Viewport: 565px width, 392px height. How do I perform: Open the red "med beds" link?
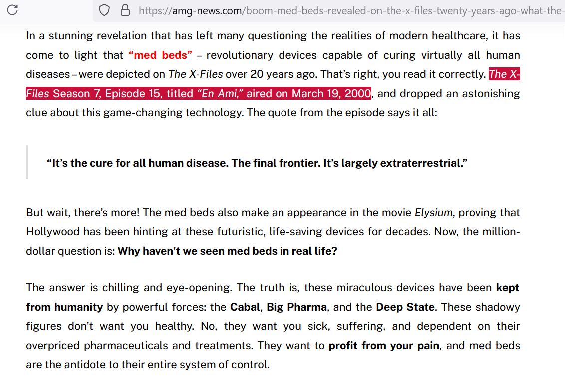tap(160, 55)
